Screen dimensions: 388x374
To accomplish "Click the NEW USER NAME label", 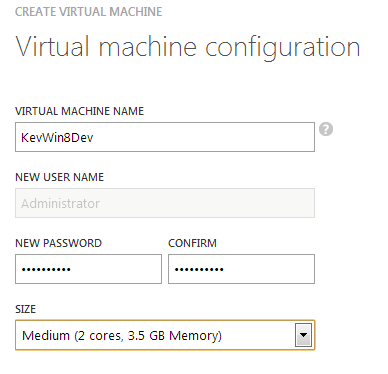I will [59, 177].
